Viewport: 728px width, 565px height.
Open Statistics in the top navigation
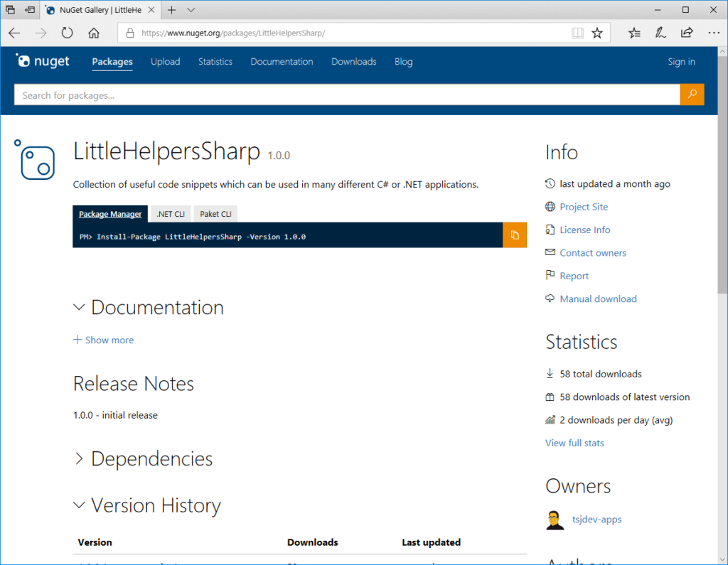point(215,62)
